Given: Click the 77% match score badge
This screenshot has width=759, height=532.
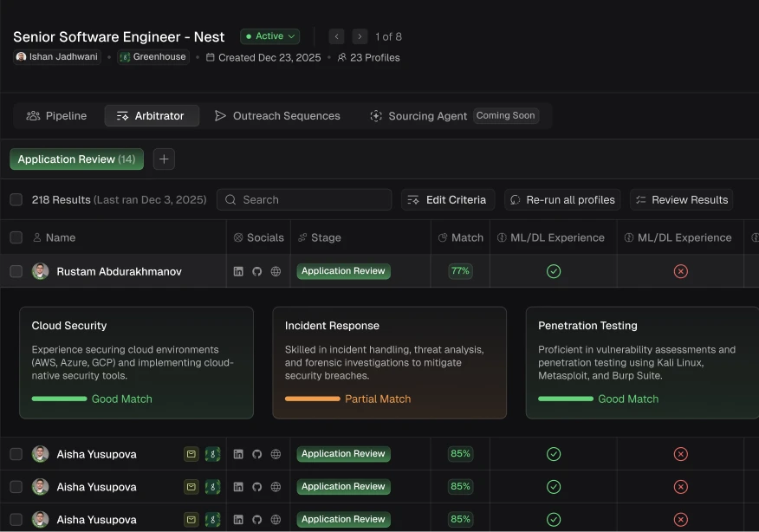Looking at the screenshot, I should click(x=460, y=271).
